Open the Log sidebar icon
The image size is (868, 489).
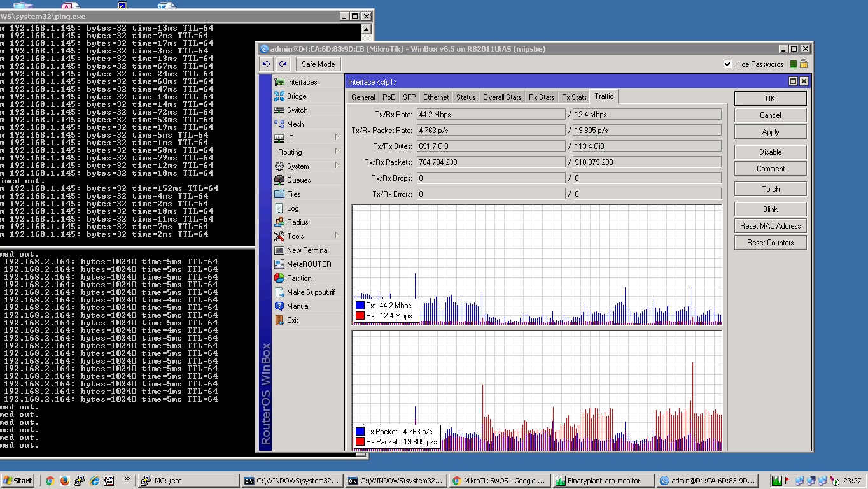(279, 208)
